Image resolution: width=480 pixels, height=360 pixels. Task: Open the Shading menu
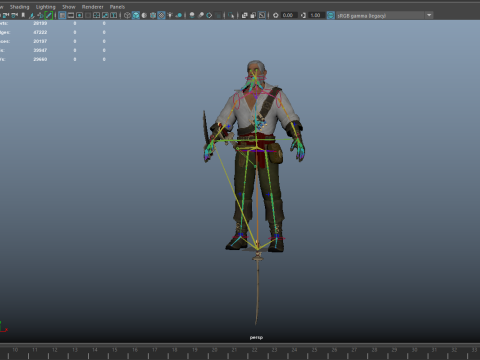point(19,7)
